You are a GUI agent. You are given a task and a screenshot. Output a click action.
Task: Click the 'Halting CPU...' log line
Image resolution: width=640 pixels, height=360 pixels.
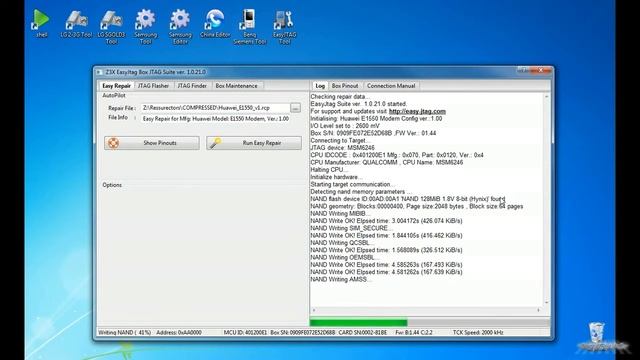[329, 170]
